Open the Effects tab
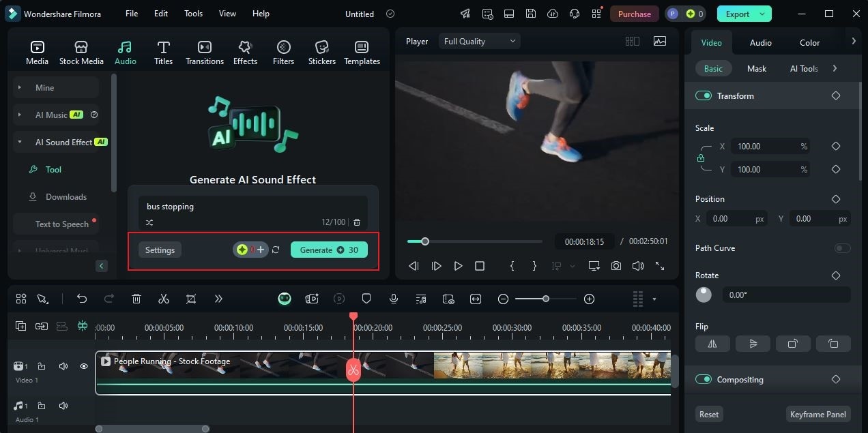 [245, 53]
